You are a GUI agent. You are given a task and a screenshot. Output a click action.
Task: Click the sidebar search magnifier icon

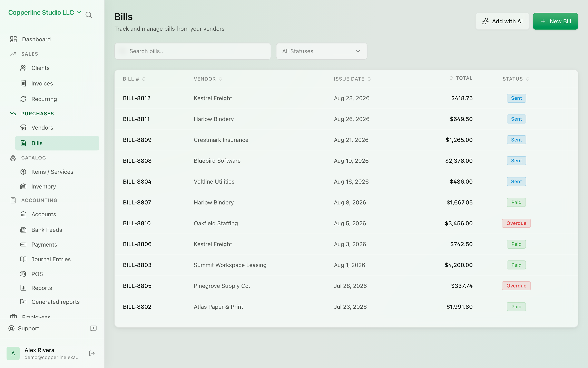(x=89, y=15)
